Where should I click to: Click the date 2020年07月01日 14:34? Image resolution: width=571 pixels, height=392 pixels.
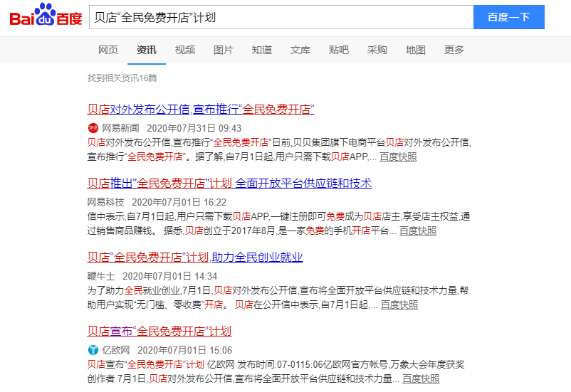coord(169,276)
